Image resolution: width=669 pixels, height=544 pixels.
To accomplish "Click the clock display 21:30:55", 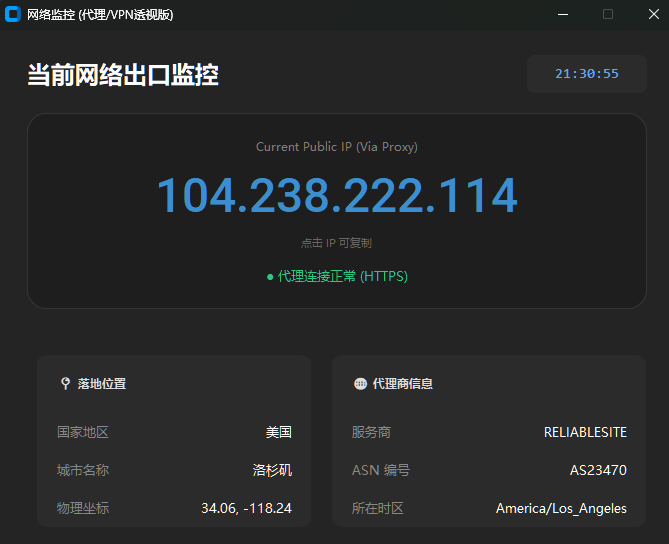I will click(587, 74).
